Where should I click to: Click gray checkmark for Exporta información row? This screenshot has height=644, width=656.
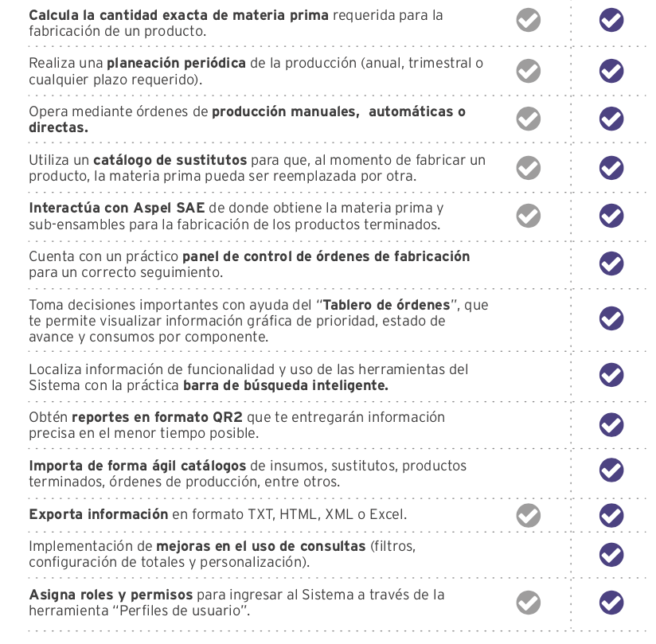tap(528, 516)
